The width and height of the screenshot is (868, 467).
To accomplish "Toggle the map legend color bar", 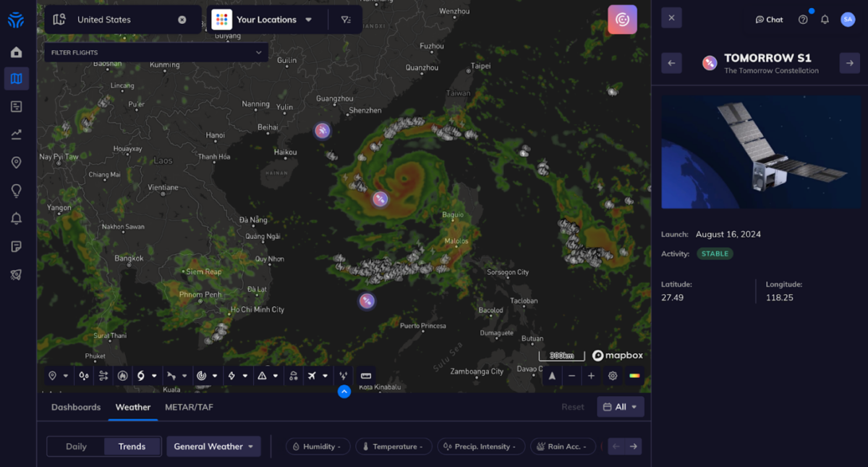I will 634,376.
